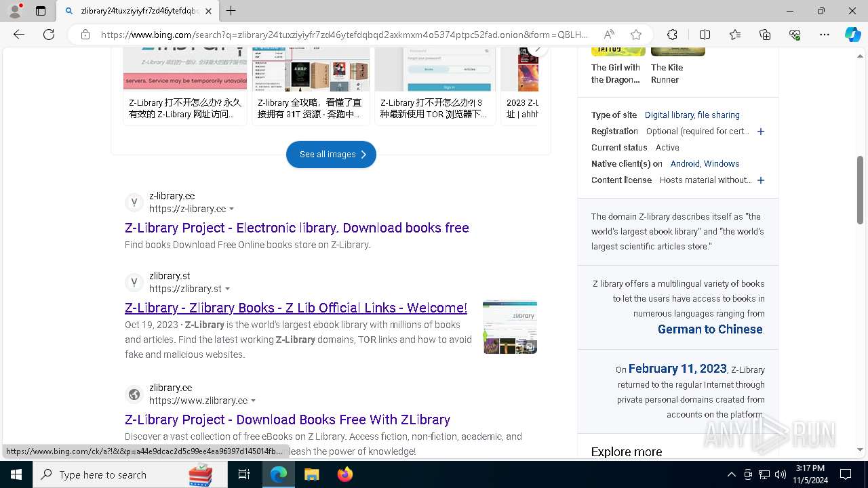
Task: Close the zlibrary search tab
Action: (x=209, y=11)
